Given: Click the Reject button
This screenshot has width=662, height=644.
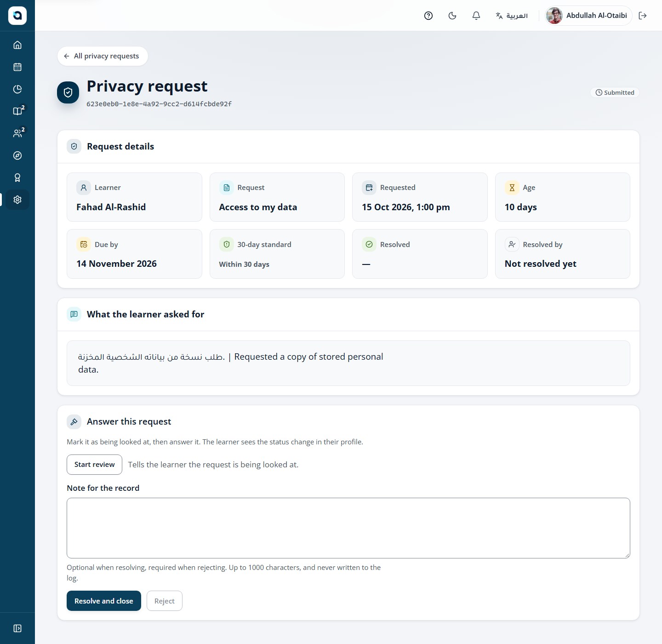Looking at the screenshot, I should (165, 601).
